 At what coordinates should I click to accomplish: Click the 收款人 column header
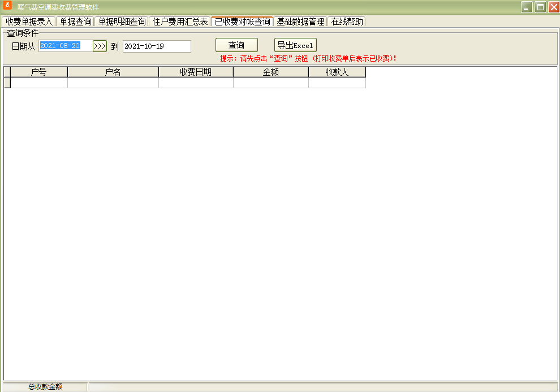point(337,72)
